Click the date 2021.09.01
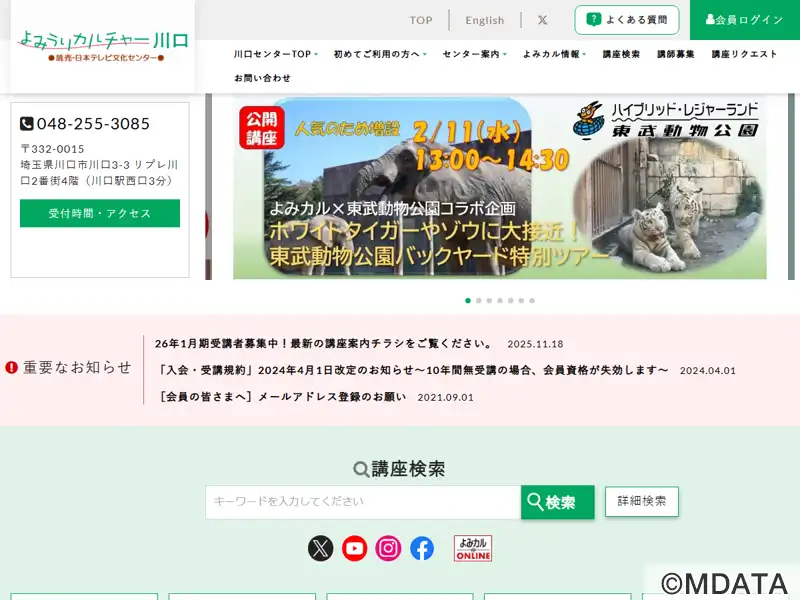Screen dimensions: 800x600 coord(445,397)
